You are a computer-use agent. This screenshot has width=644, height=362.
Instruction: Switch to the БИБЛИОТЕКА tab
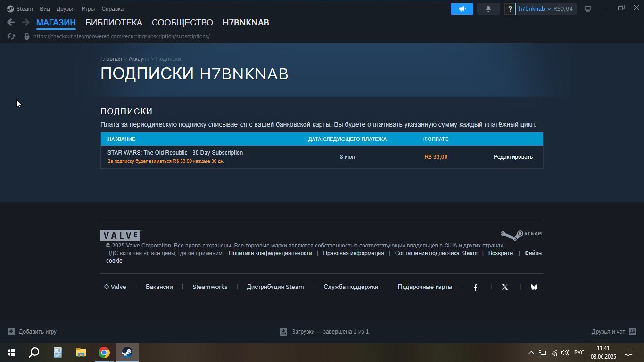coord(114,23)
